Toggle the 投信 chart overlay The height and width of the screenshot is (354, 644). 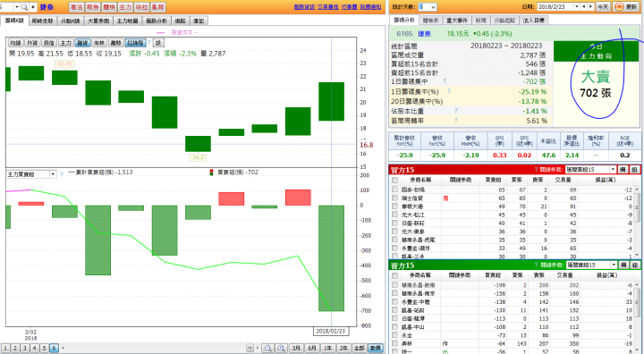(x=49, y=43)
